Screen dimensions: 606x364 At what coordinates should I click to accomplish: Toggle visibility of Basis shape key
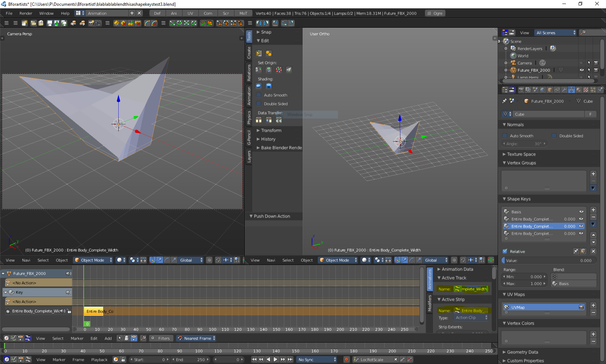point(581,212)
